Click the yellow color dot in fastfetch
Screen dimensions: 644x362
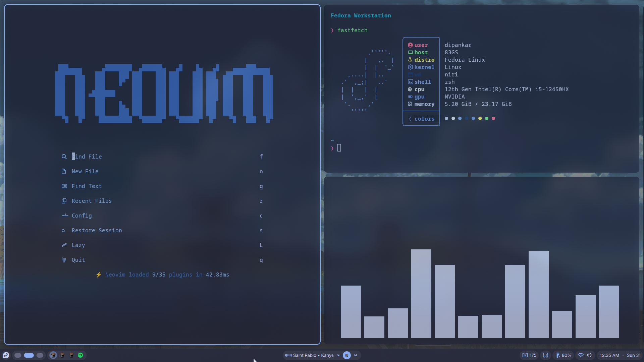tap(480, 118)
